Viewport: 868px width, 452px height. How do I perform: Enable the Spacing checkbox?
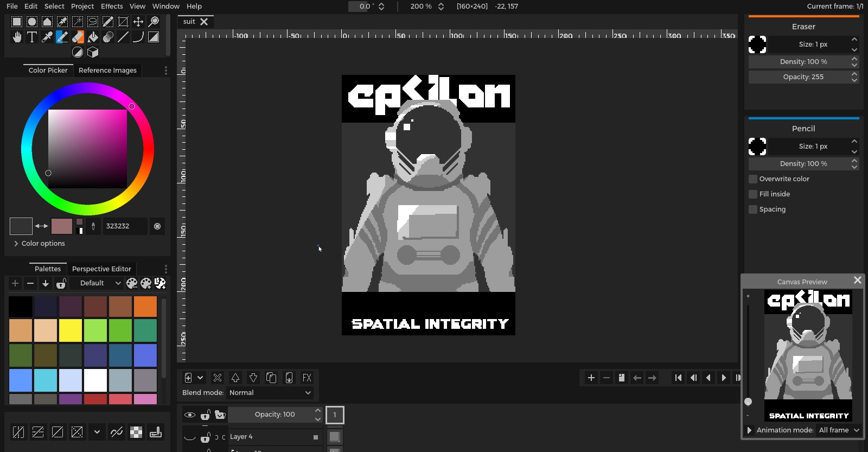(x=753, y=209)
